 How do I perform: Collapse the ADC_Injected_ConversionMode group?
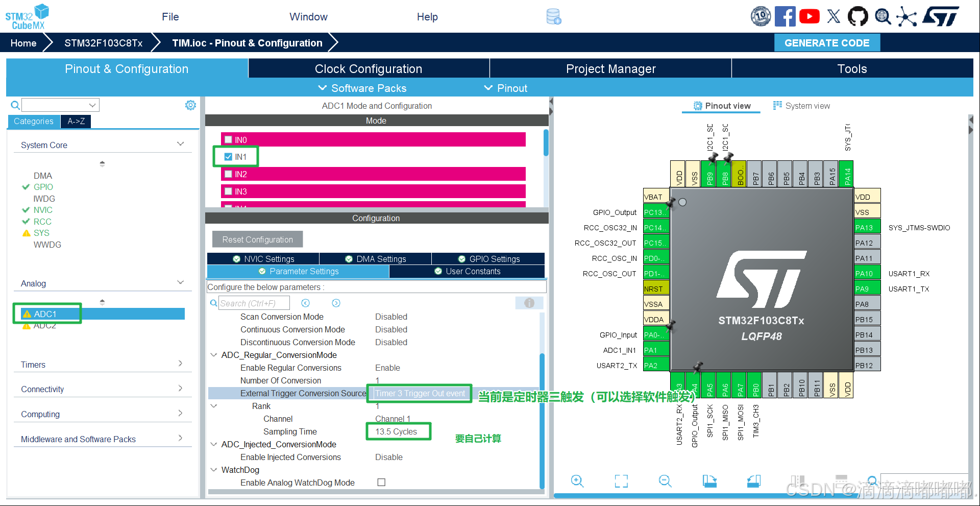214,444
